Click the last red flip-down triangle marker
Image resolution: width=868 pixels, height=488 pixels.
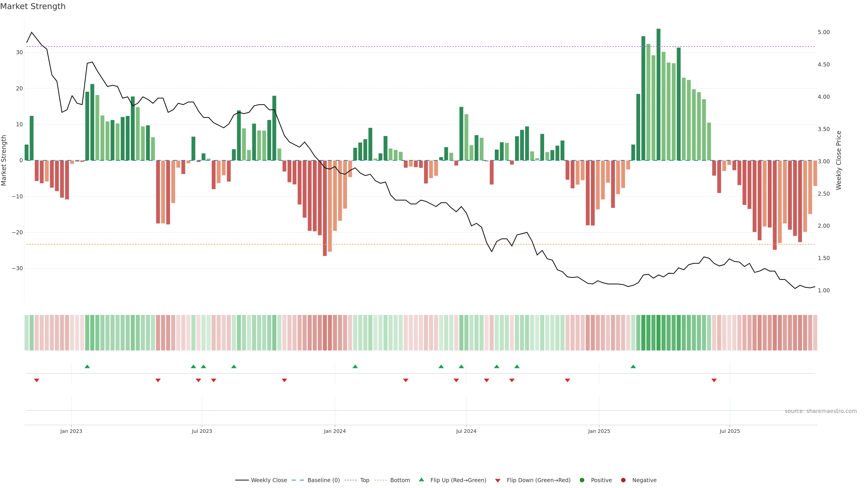(714, 380)
